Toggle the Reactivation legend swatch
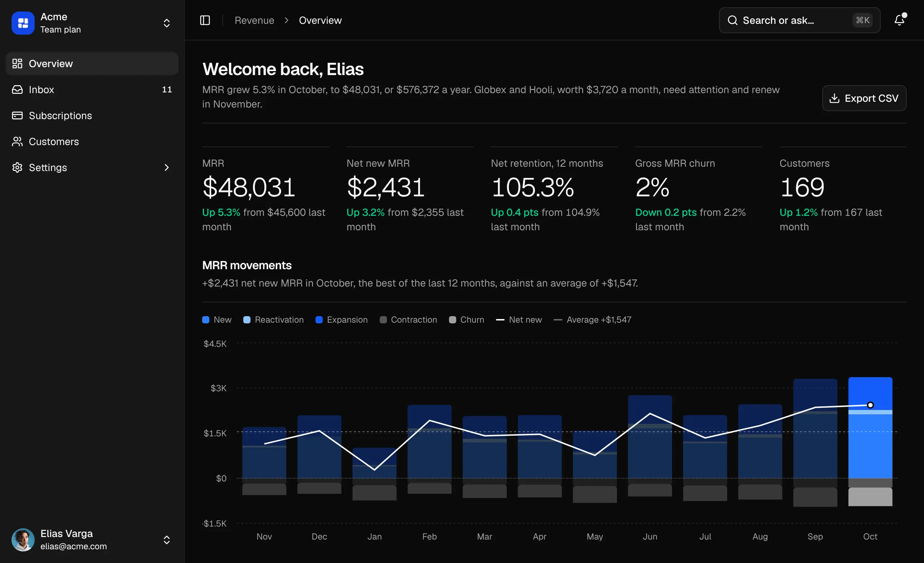This screenshot has height=563, width=924. click(x=247, y=320)
